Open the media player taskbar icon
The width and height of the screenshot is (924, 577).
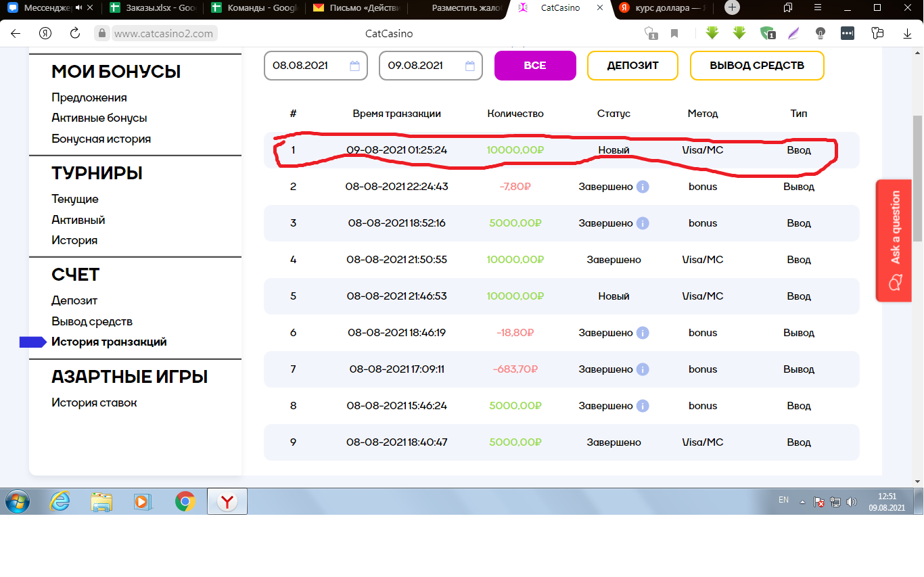[142, 502]
